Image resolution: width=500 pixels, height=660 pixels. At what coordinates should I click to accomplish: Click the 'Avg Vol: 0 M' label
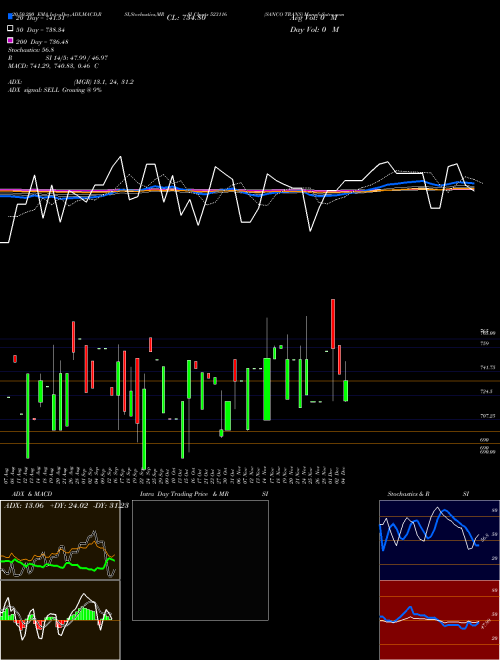click(x=314, y=18)
